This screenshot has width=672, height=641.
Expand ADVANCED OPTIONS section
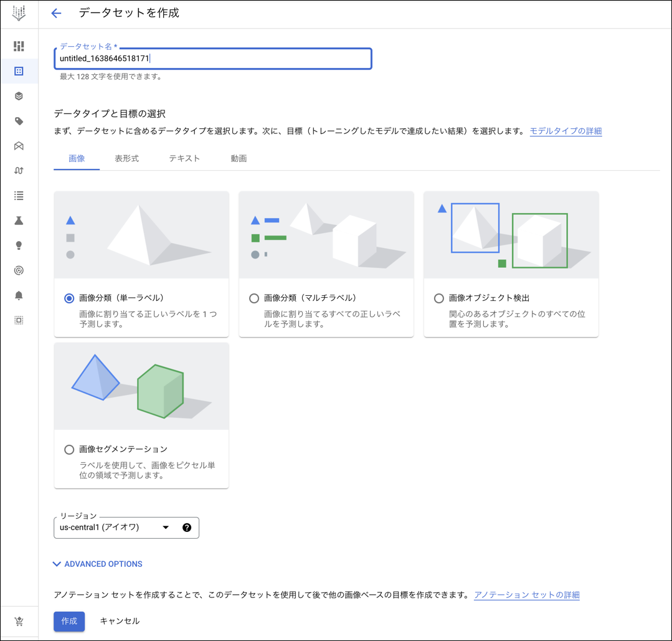click(x=98, y=564)
